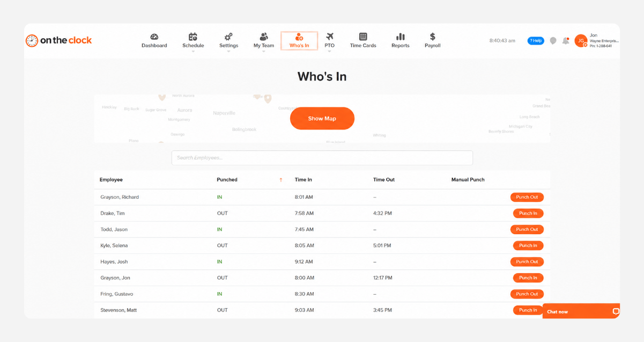Open the Settings gears icon

tap(228, 37)
